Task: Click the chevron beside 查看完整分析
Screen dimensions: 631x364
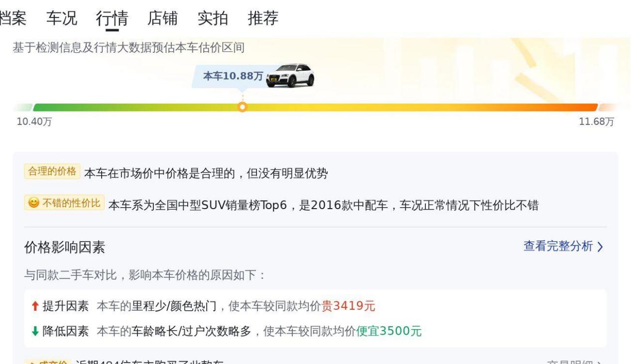Action: [x=600, y=246]
